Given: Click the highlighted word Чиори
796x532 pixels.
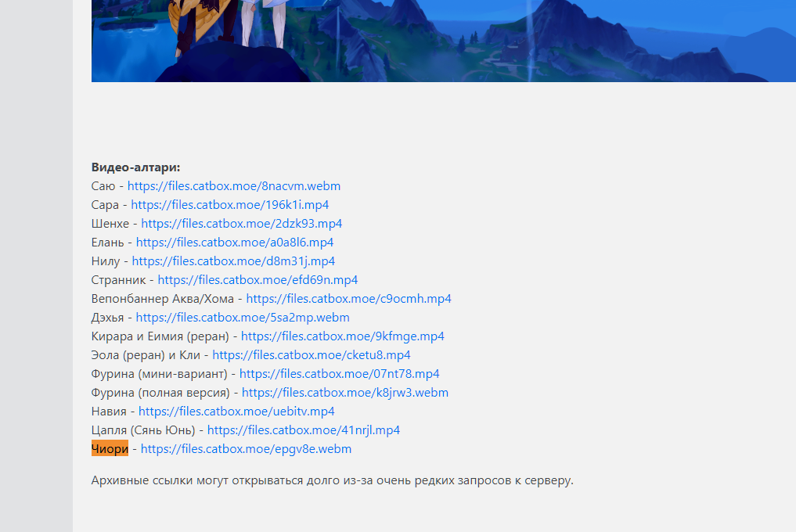Looking at the screenshot, I should pos(110,449).
